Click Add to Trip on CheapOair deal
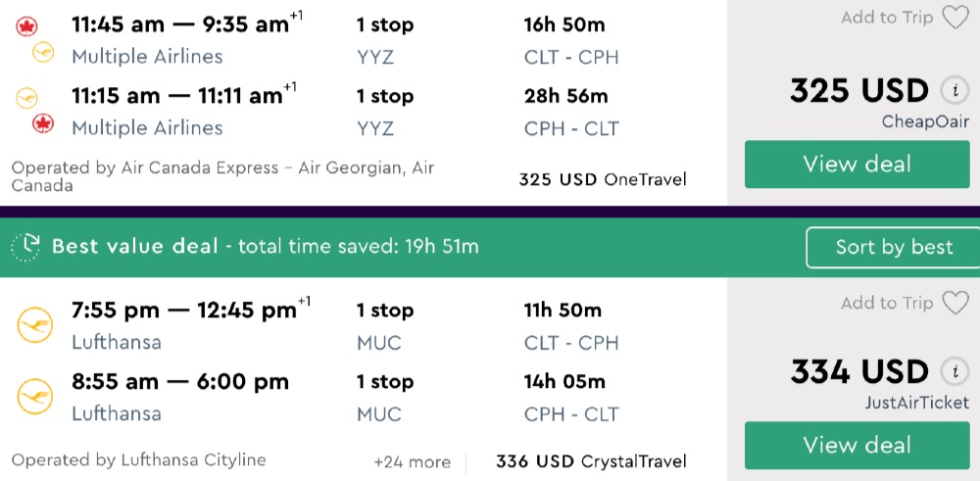 (886, 18)
